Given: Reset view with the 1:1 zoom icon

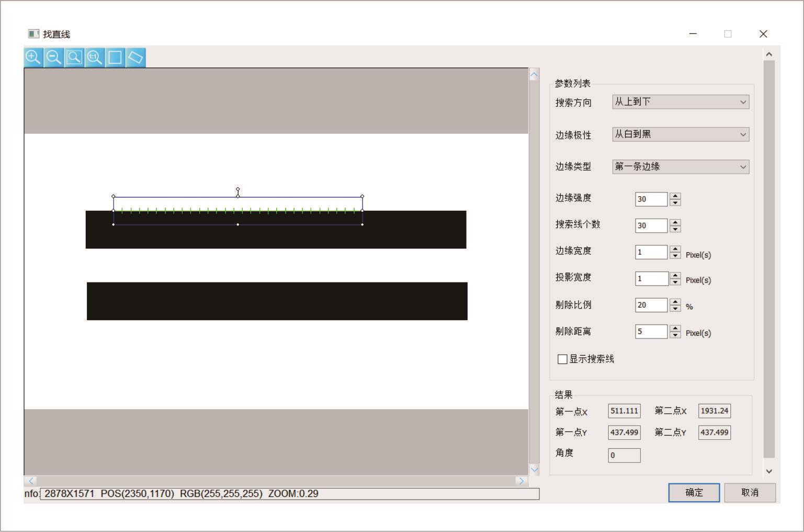Looking at the screenshot, I should coord(95,57).
